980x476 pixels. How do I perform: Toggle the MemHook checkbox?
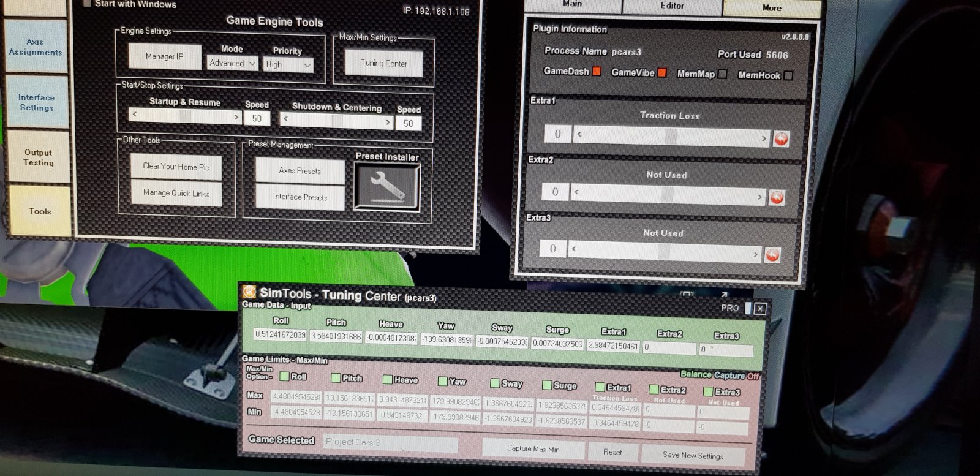click(788, 75)
